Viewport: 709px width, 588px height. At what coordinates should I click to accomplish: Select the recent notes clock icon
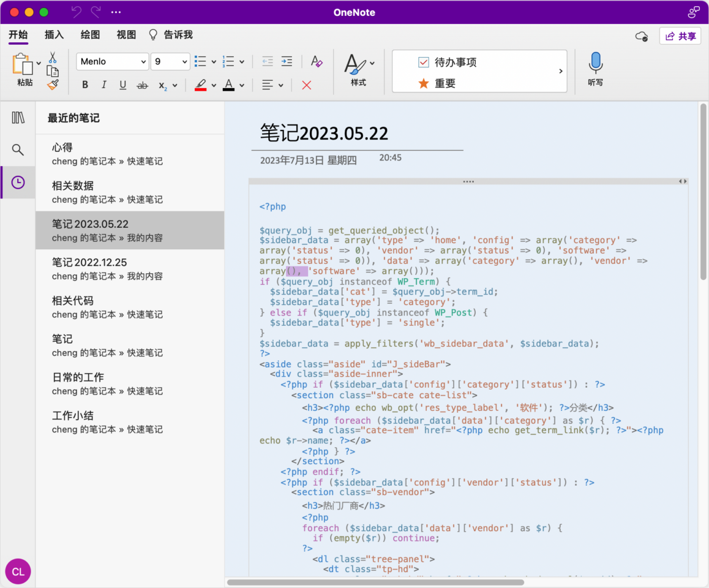18,183
